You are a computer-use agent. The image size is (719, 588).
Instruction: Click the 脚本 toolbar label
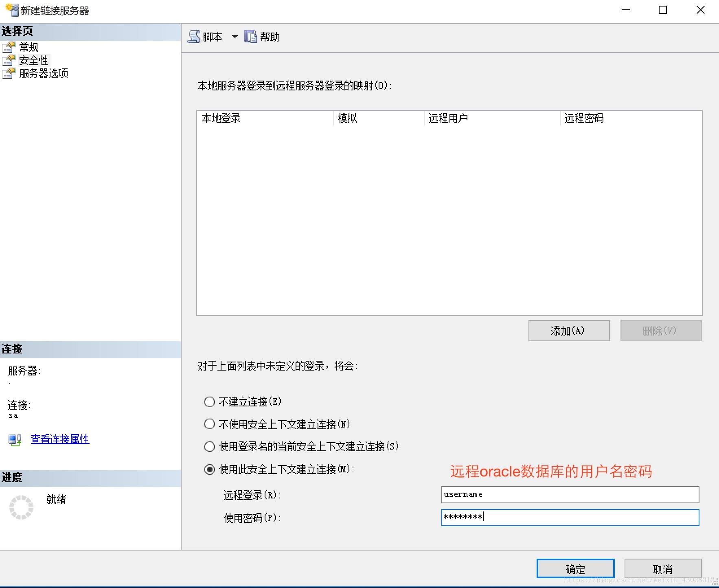[213, 37]
